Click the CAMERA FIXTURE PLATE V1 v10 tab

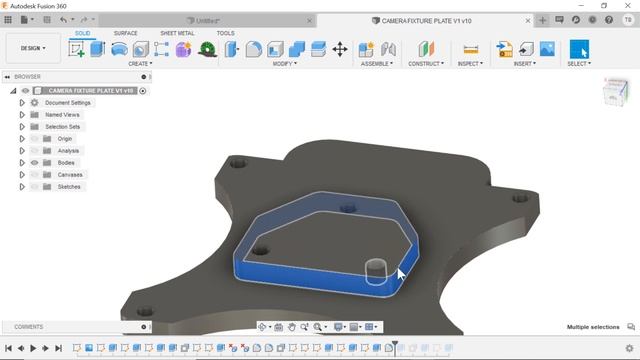tap(425, 20)
